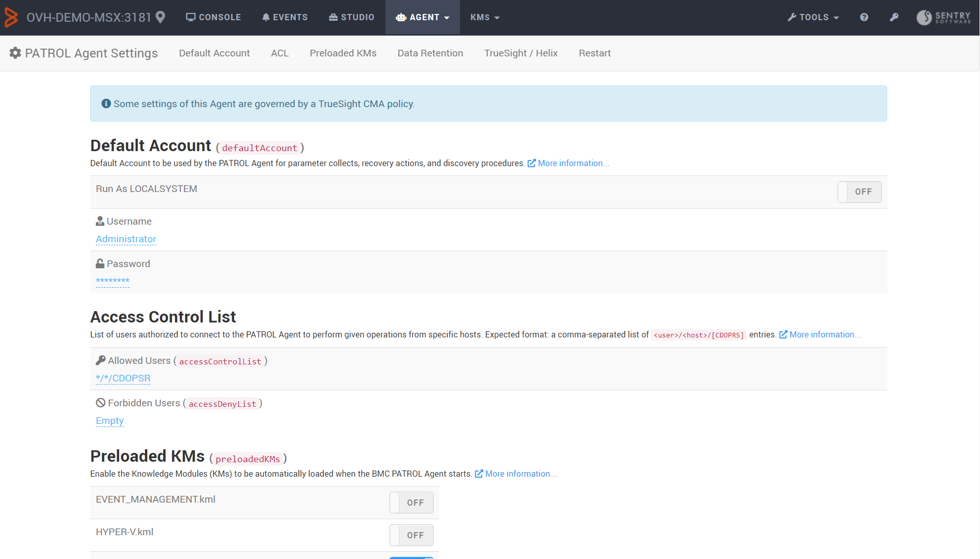980x559 pixels.
Task: Click the ban icon beside Forbidden Users
Action: point(100,403)
